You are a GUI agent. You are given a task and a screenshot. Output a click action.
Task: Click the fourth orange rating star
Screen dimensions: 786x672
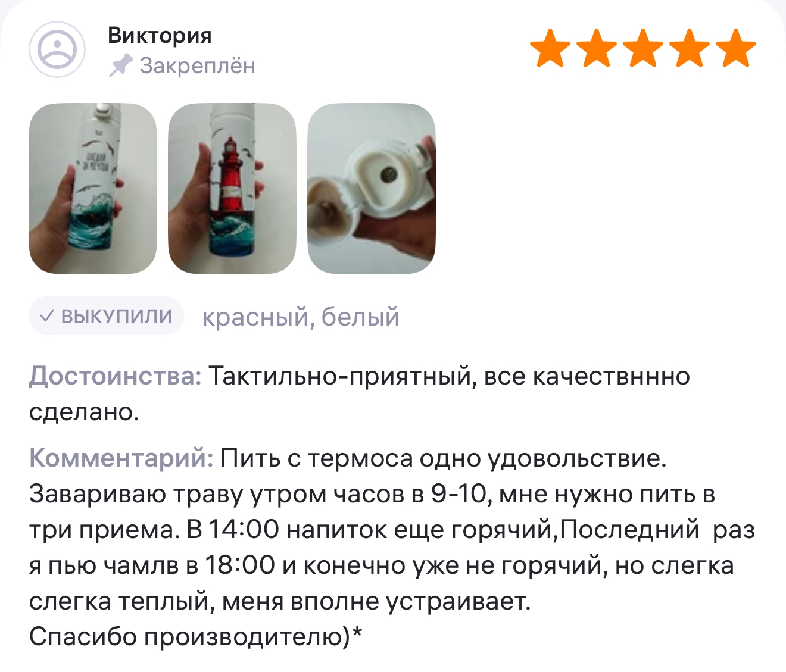690,48
